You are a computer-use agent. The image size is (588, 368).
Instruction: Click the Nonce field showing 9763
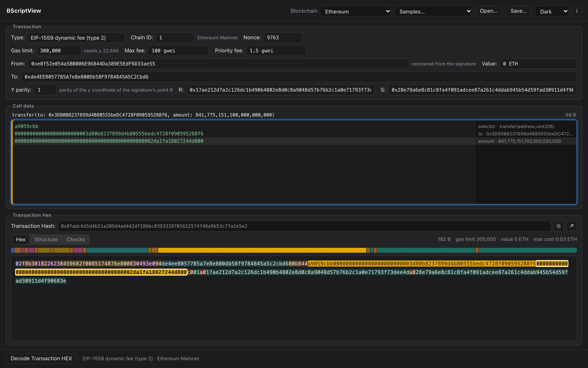click(283, 38)
